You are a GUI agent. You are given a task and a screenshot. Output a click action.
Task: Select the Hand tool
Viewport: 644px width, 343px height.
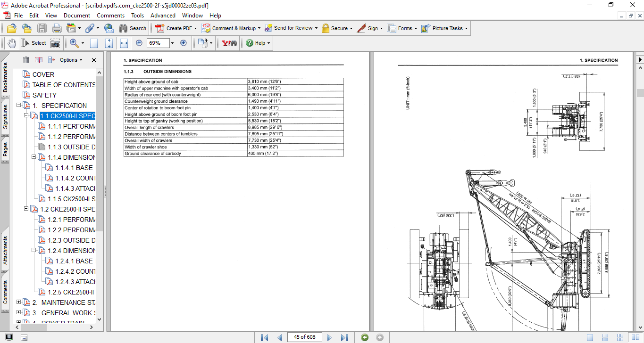coord(11,43)
